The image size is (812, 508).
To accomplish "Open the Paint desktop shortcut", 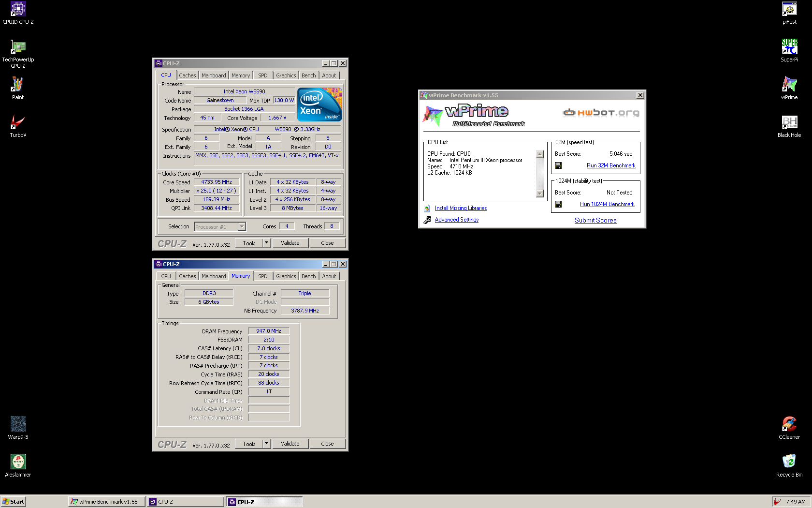I will (x=18, y=89).
